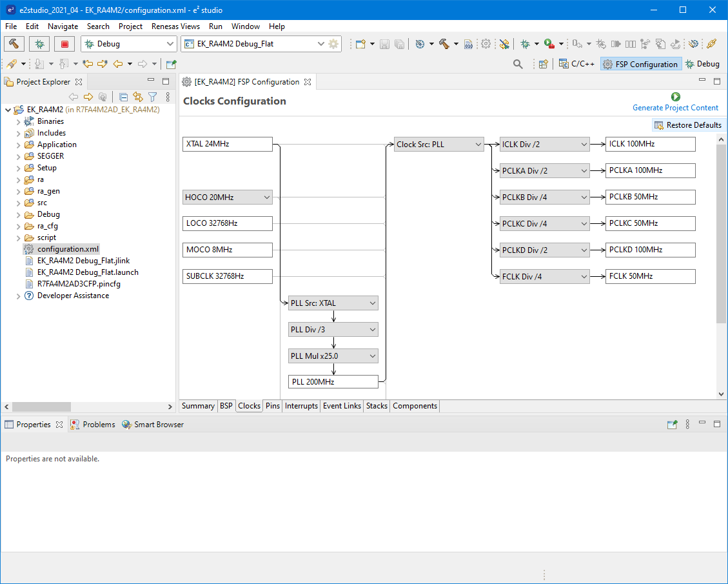Open the Renesas Views menu
This screenshot has height=584, width=728.
175,26
